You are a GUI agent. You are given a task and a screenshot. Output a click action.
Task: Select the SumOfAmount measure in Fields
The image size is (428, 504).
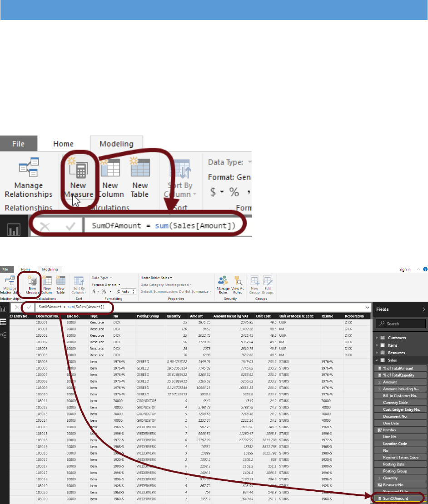click(x=401, y=499)
